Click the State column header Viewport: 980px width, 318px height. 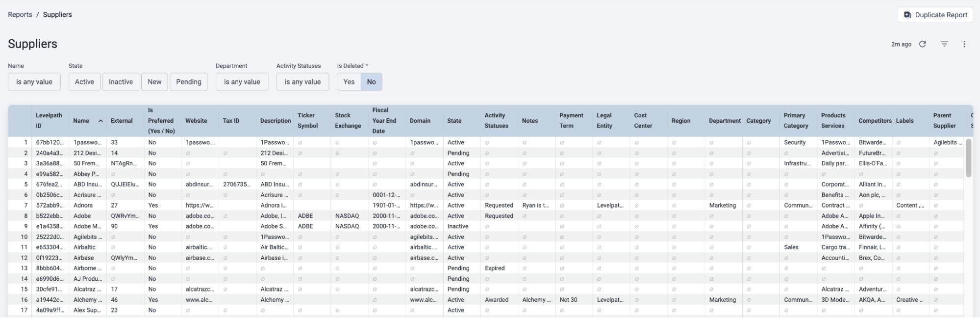tap(454, 121)
